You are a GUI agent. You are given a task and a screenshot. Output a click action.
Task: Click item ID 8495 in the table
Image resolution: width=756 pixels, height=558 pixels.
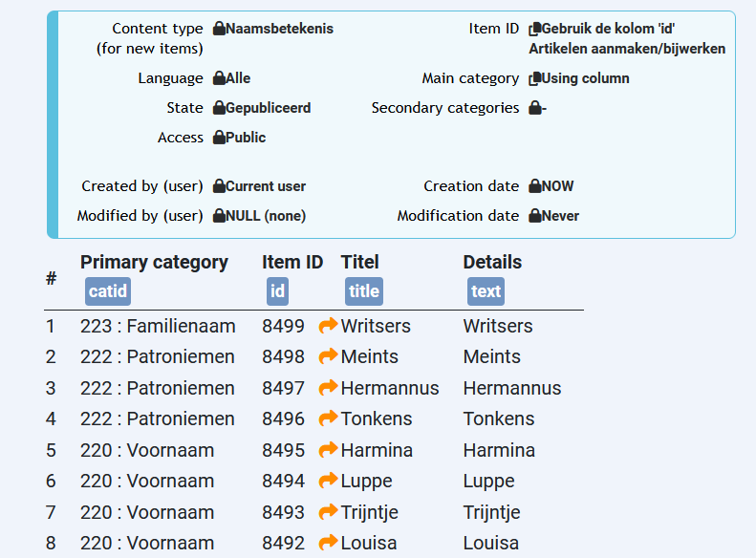click(283, 450)
